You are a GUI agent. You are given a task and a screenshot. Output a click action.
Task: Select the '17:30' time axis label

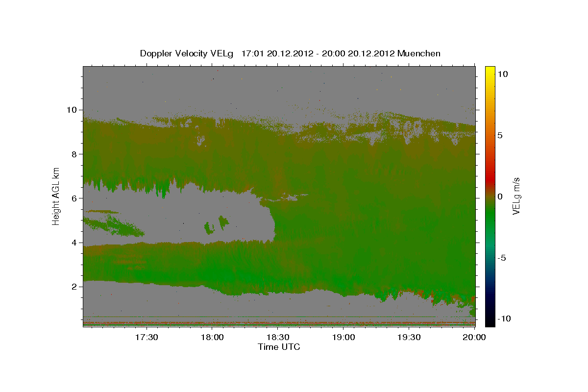pos(147,338)
